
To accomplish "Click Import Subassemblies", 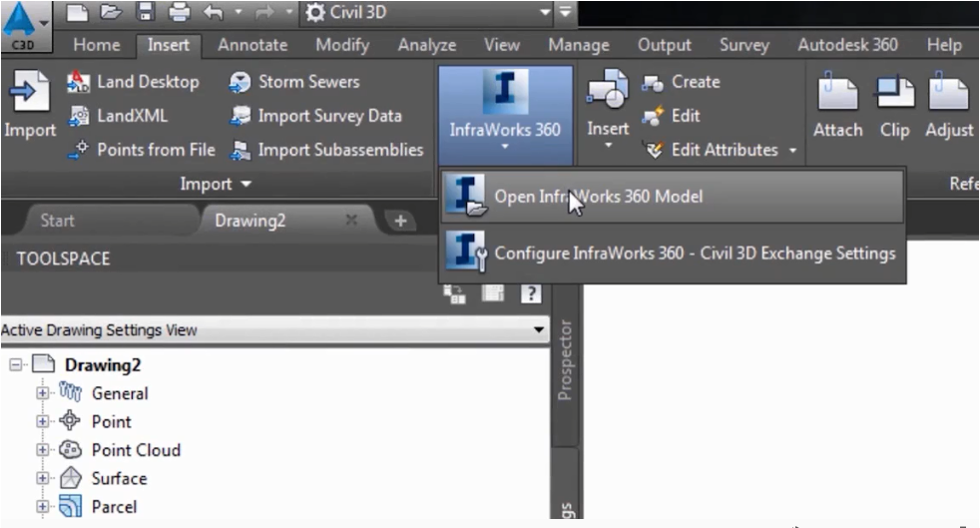I will coord(327,150).
